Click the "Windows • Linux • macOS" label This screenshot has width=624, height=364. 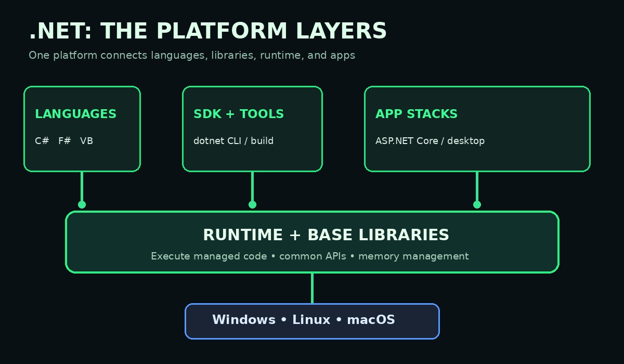pyautogui.click(x=304, y=320)
